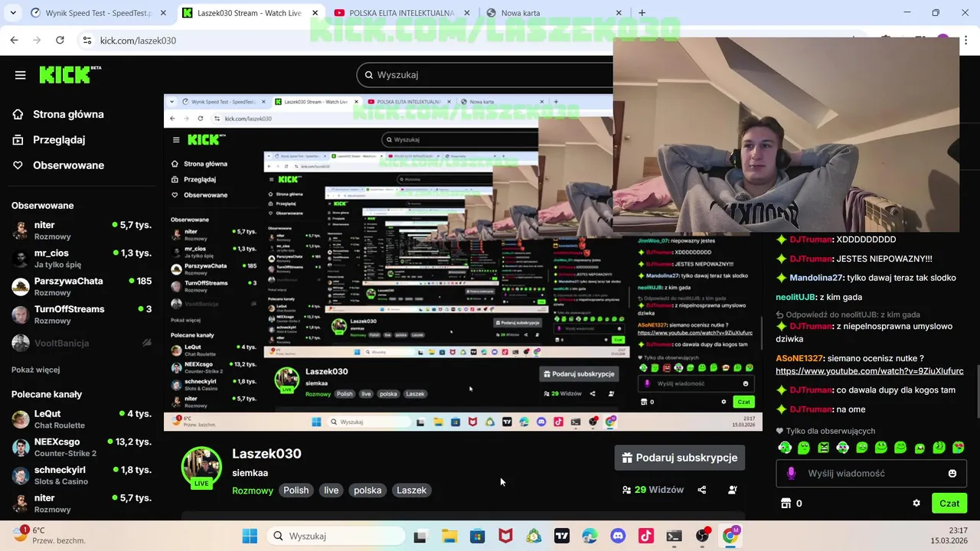This screenshot has width=980, height=551.
Task: Click DJTruman username in 'na ome' message
Action: coord(811,409)
